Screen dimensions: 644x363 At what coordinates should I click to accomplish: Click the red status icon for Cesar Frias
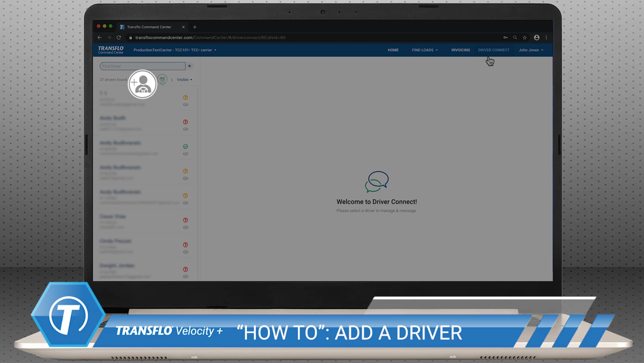coord(185,220)
